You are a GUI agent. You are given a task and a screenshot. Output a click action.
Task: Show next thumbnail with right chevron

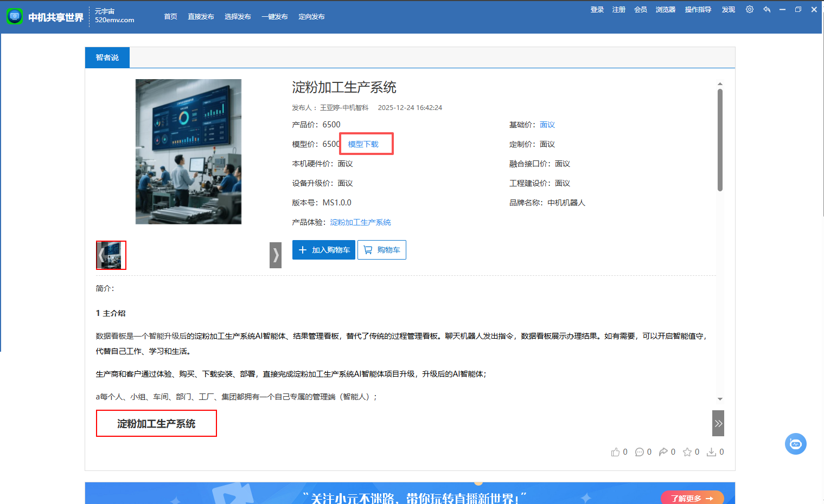(276, 255)
